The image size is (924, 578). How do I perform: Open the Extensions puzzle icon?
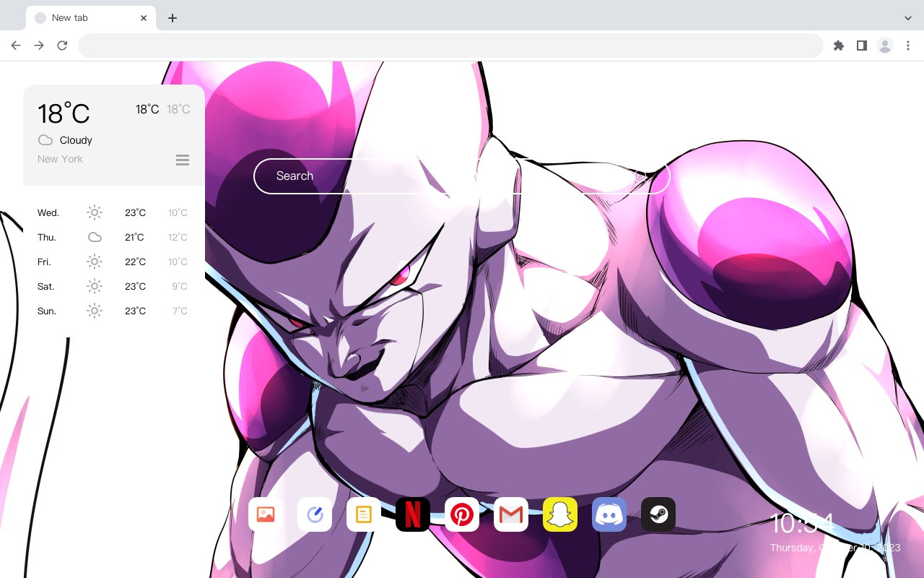(x=838, y=46)
